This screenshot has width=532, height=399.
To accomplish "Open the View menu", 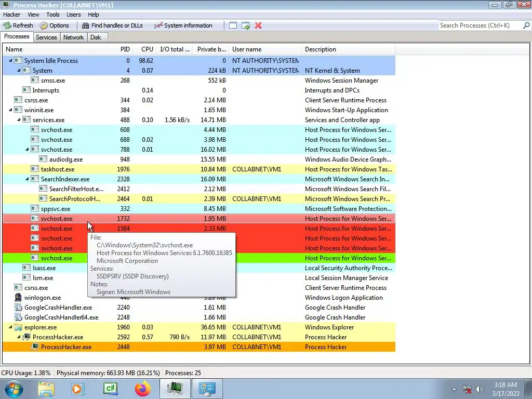I will (33, 15).
